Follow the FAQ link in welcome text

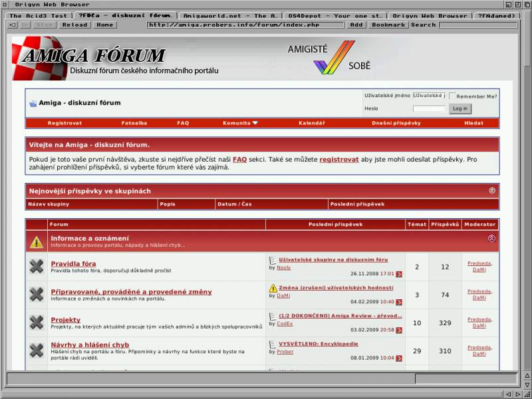239,160
